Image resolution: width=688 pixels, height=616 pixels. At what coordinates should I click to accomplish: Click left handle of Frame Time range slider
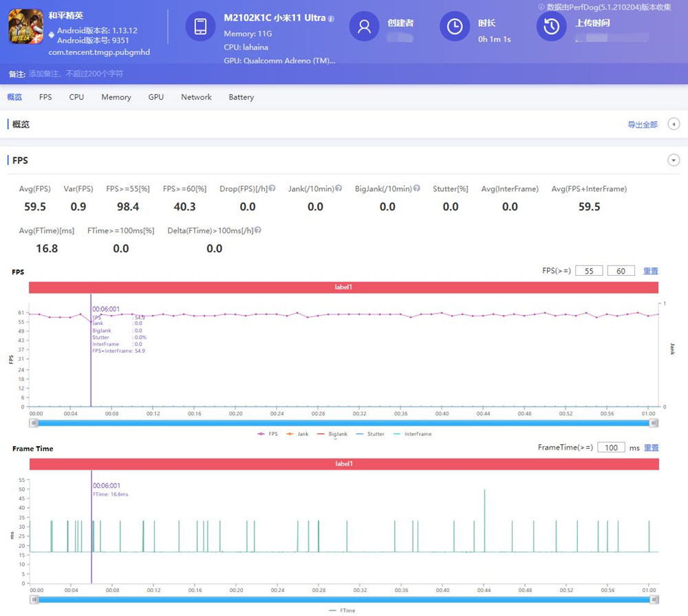pos(34,599)
